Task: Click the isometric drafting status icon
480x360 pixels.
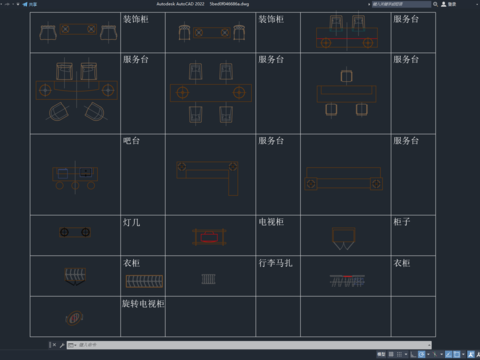Action: pyautogui.click(x=435, y=354)
